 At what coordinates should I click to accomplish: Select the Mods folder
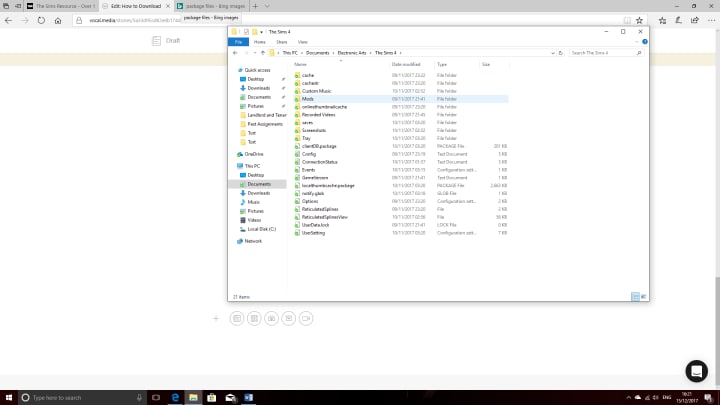click(400, 99)
